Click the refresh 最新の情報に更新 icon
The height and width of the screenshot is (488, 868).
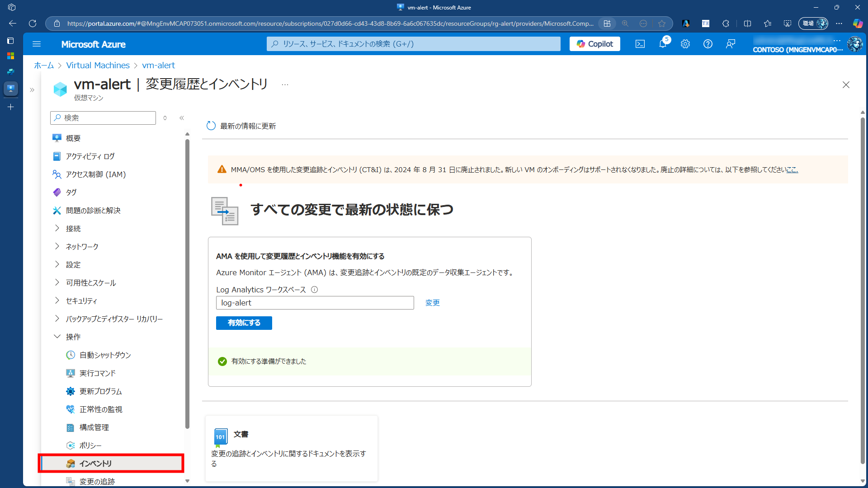tap(211, 126)
